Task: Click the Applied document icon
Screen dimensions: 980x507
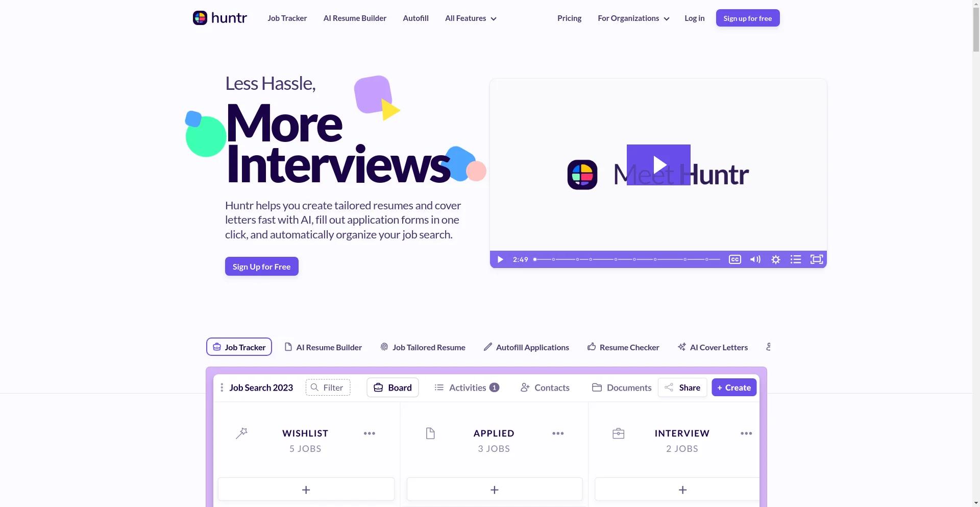Action: (x=430, y=433)
